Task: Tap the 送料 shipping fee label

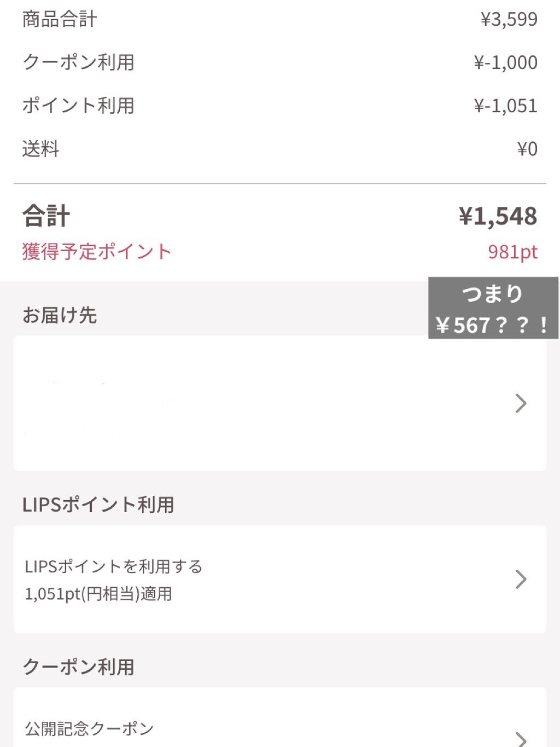Action: click(x=40, y=149)
